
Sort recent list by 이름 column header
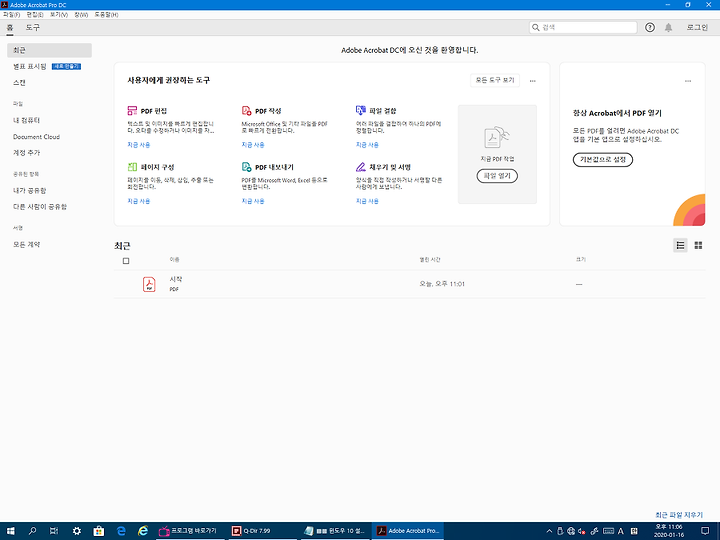point(174,259)
